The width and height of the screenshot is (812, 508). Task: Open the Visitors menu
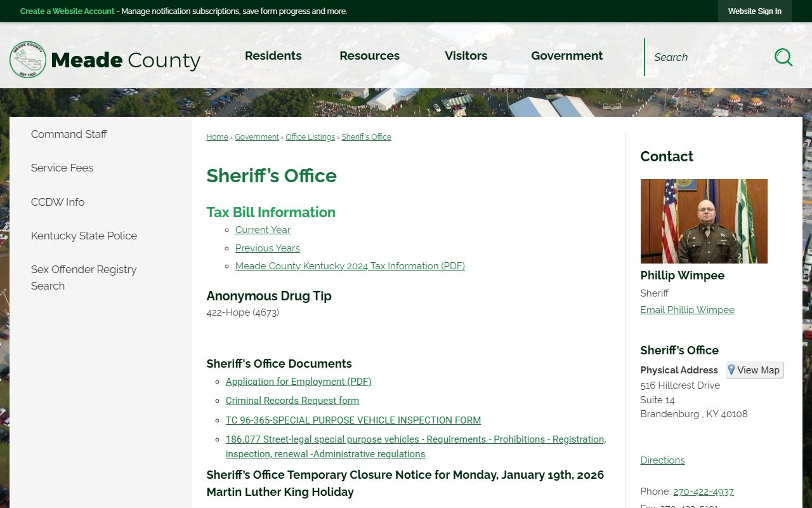click(x=466, y=56)
